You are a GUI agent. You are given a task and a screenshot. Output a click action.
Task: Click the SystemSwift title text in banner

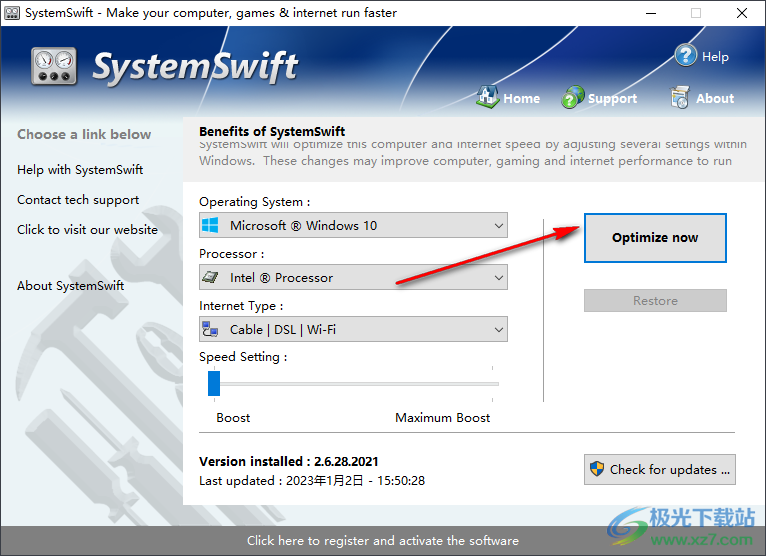[x=195, y=67]
